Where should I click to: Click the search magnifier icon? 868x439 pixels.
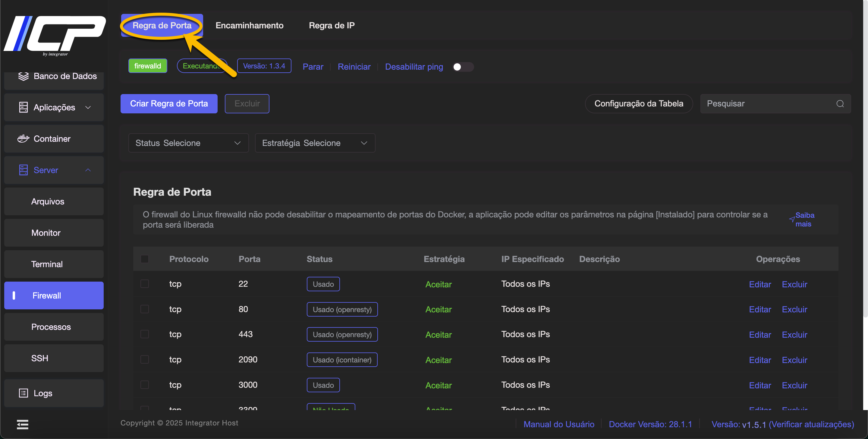pyautogui.click(x=840, y=104)
